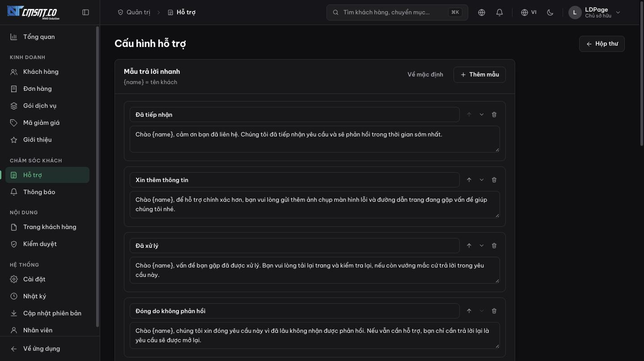Move "Đã tiếp nhận" template down
This screenshot has height=361, width=644.
[x=482, y=115]
